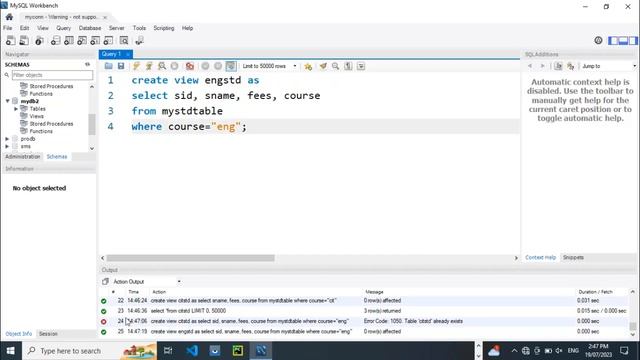
Task: Toggle invisible characters icon in editor toolbar
Action: tap(348, 66)
